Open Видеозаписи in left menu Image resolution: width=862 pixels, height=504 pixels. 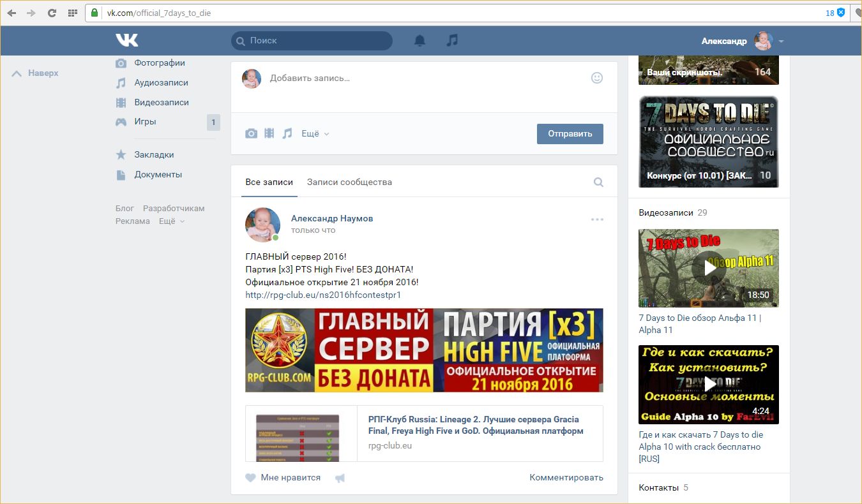click(162, 103)
